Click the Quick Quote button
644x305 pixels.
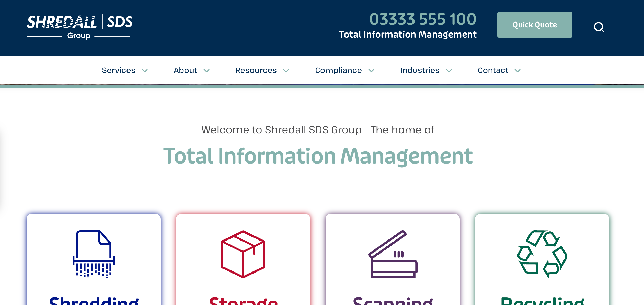pos(535,25)
